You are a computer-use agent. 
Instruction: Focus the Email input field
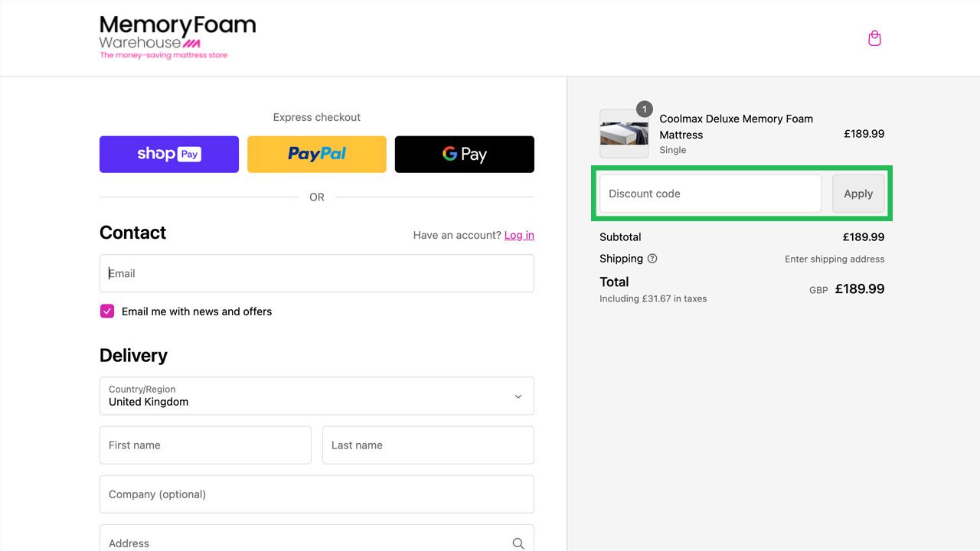tap(317, 273)
